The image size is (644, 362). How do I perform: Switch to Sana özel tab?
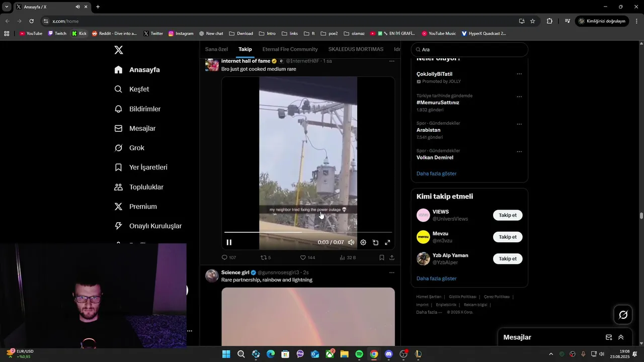coord(216,49)
